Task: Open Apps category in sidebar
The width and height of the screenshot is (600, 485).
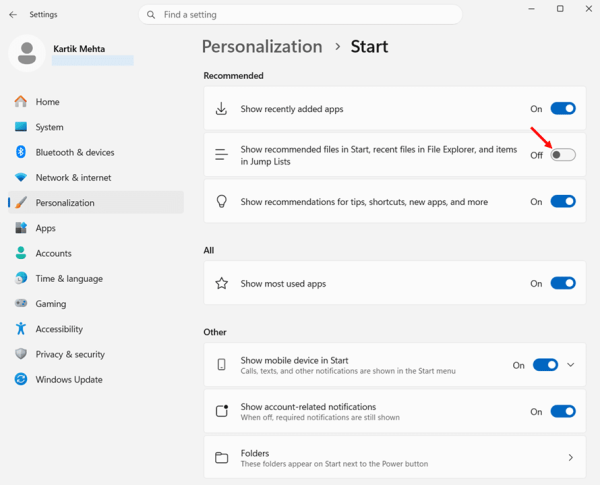Action: click(x=46, y=228)
